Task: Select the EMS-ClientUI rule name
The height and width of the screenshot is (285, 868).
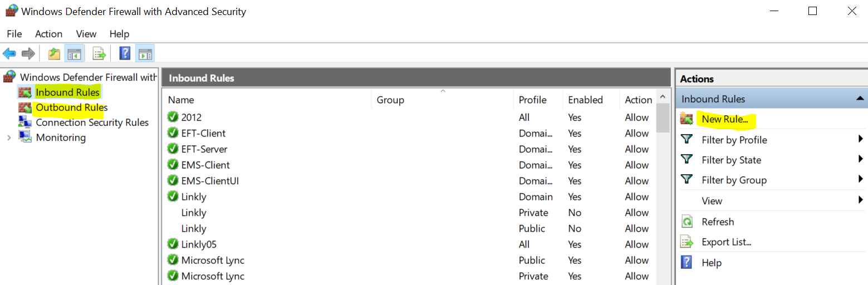Action: pyautogui.click(x=210, y=181)
